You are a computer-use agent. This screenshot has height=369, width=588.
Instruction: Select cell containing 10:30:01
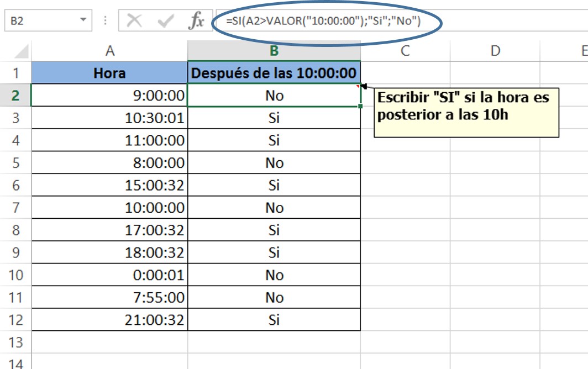[109, 118]
